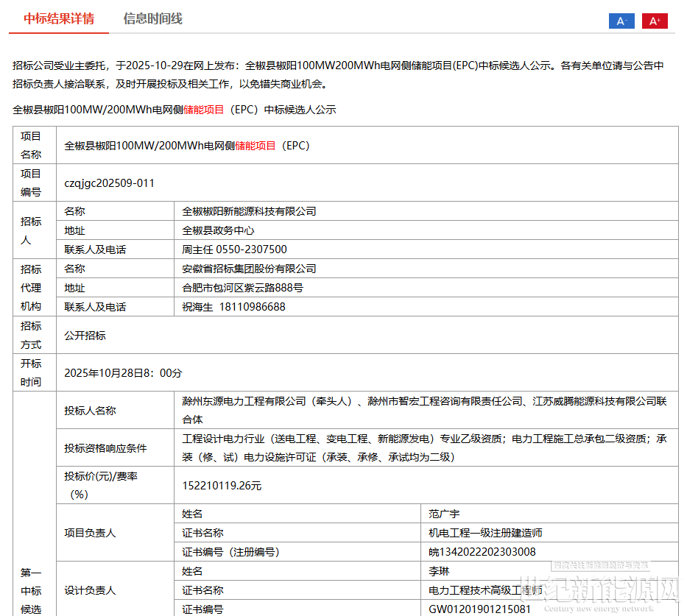Click the tenderer name 全椒椒阳新能源科技有限公司

(249, 211)
